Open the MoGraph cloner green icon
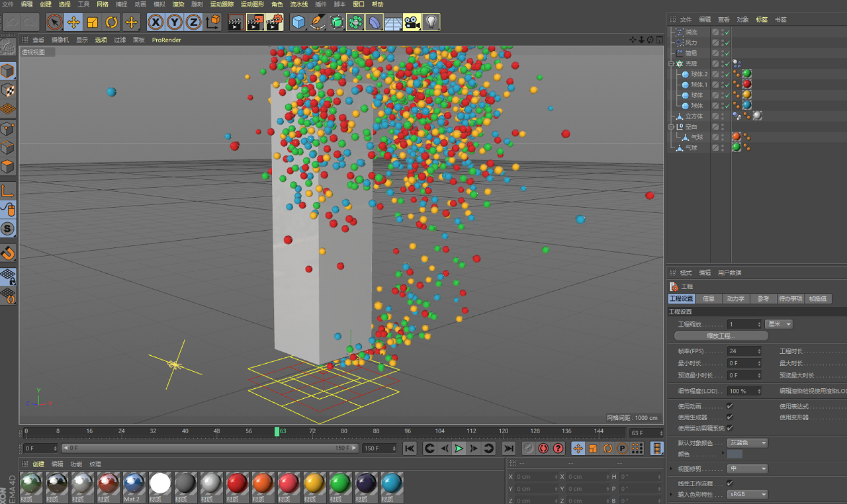 point(355,22)
